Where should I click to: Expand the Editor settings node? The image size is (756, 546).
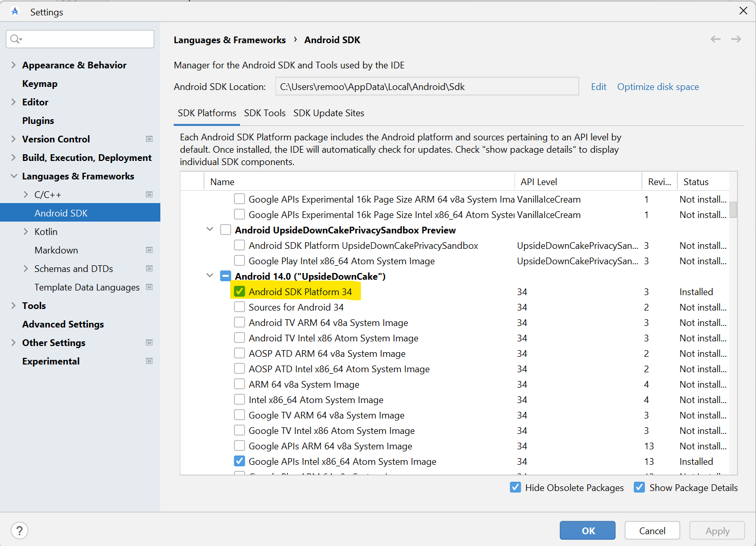(13, 102)
